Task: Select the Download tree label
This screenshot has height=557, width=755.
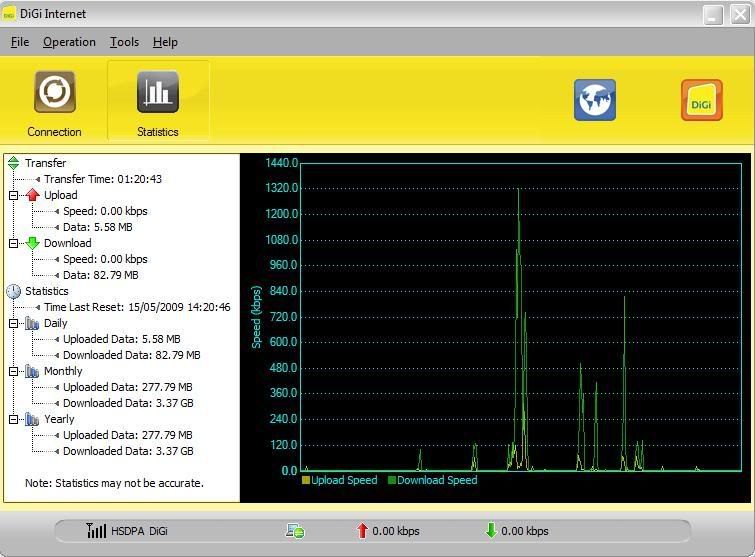Action: click(x=67, y=243)
